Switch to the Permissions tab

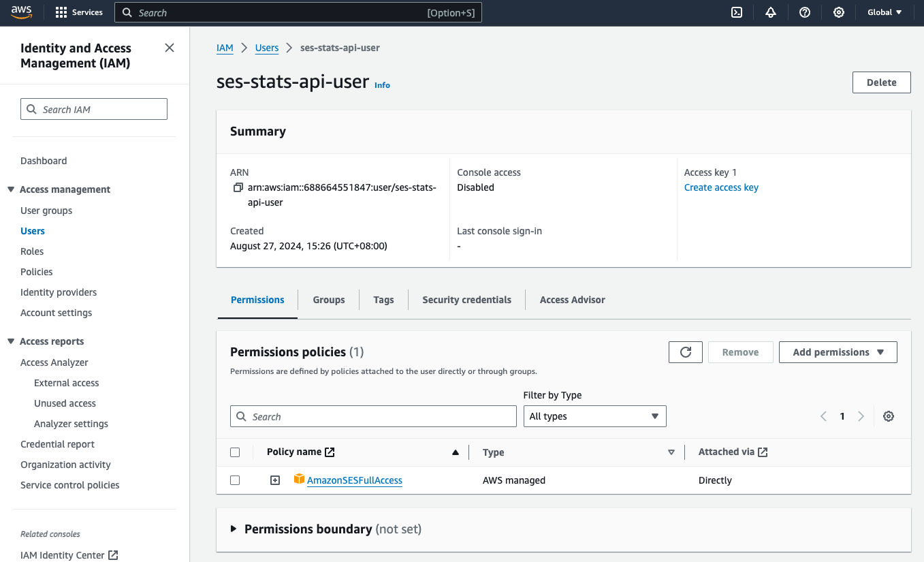point(257,300)
